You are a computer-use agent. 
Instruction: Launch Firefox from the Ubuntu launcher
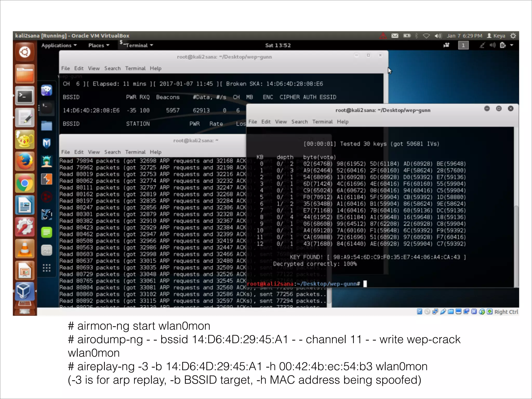[25, 161]
